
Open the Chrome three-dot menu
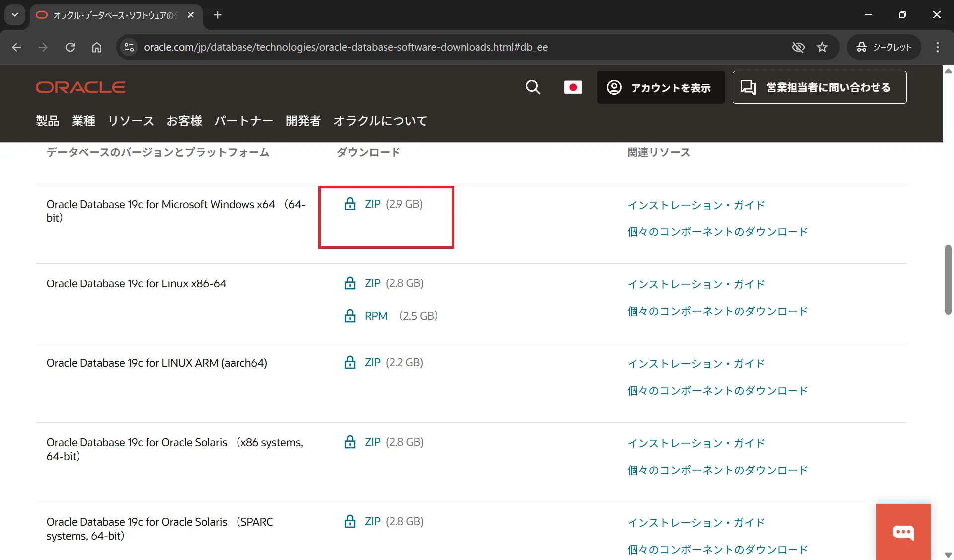[x=938, y=47]
